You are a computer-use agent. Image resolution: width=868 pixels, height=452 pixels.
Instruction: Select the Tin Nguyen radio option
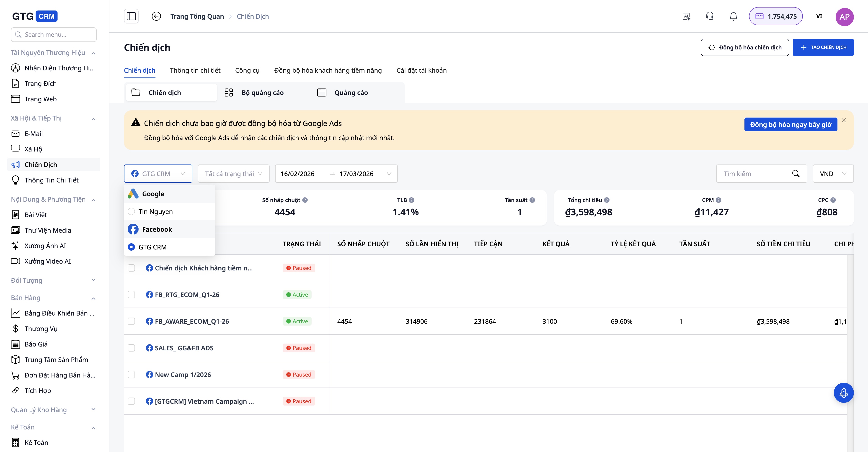132,211
